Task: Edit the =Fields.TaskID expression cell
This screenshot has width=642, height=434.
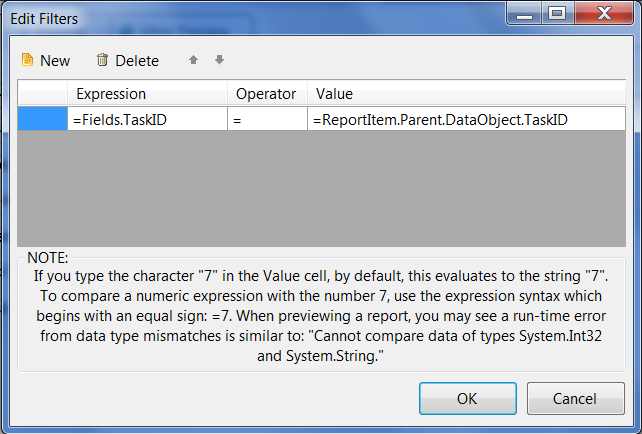Action: 147,119
